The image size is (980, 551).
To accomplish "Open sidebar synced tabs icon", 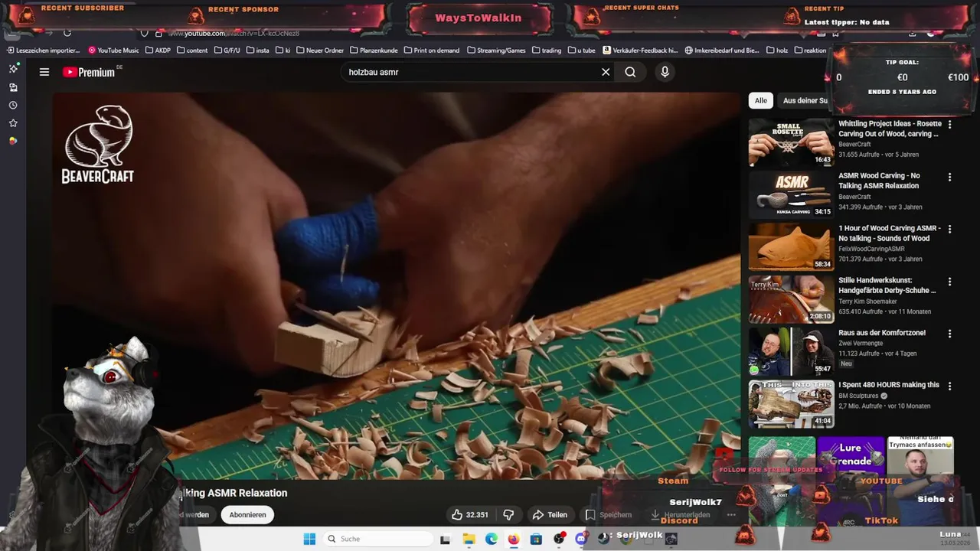I will pos(13,87).
